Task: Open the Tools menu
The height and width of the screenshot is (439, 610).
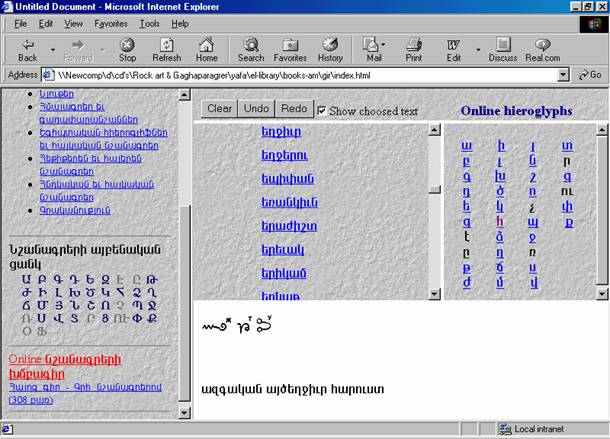Action: point(149,23)
